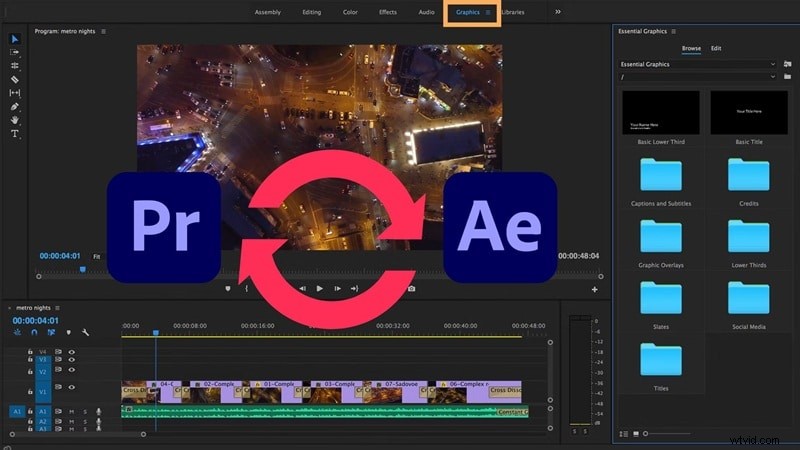
Task: Step back one frame
Action: point(303,289)
